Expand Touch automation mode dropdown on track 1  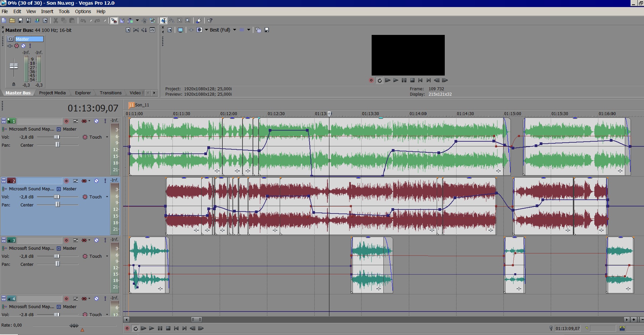coord(107,137)
